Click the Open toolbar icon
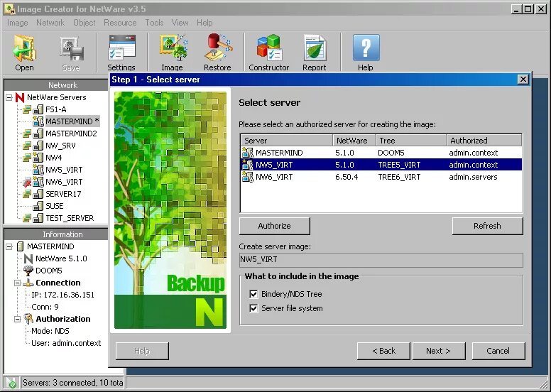 (x=24, y=48)
